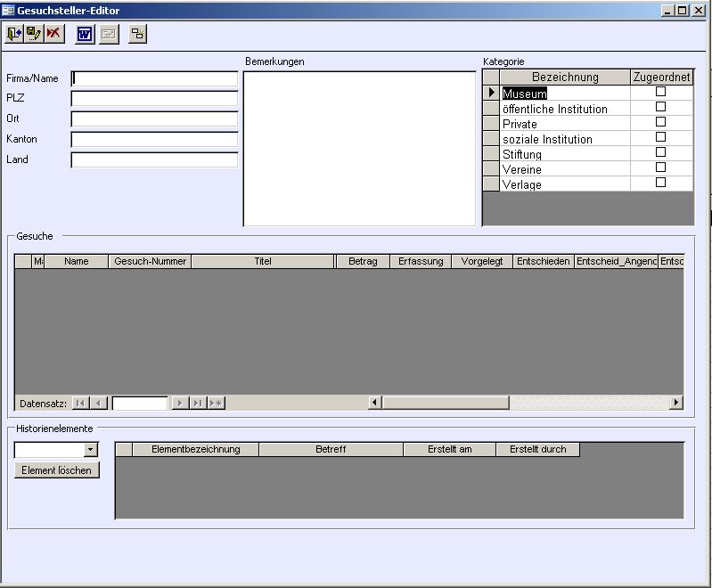Toggle the Zugeordnet checkbox for Private
Image resolution: width=712 pixels, height=588 pixels.
pyautogui.click(x=660, y=122)
